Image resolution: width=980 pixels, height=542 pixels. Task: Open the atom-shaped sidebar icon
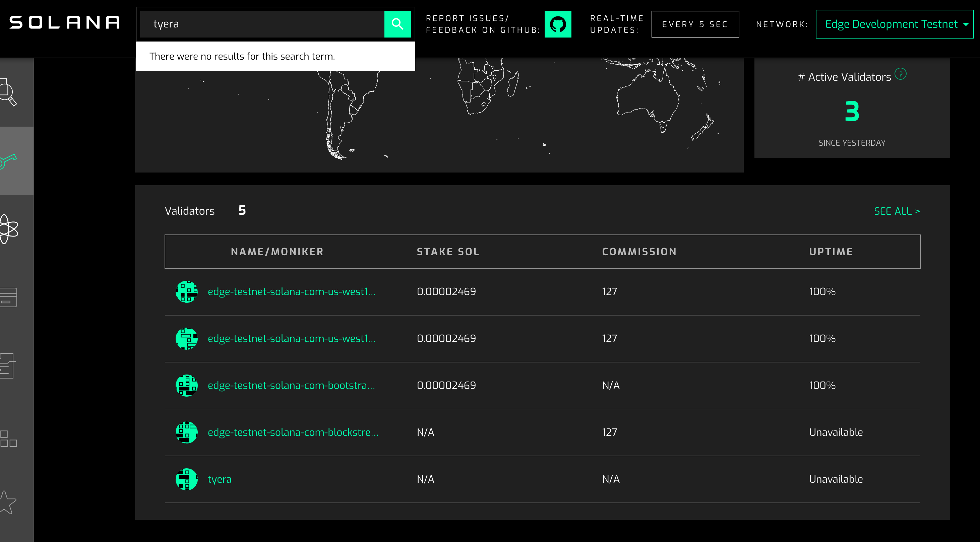8,229
